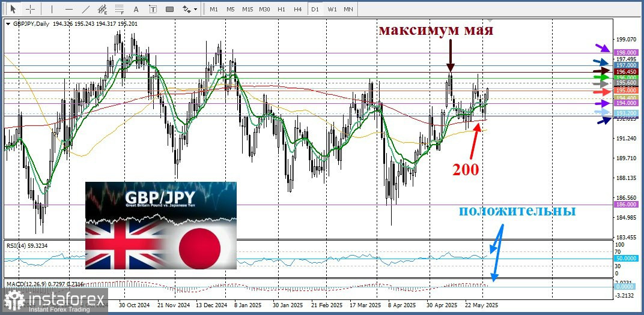Viewport: 644px width, 315px height.
Task: Click the 194.000 price level label
Action: 626,104
